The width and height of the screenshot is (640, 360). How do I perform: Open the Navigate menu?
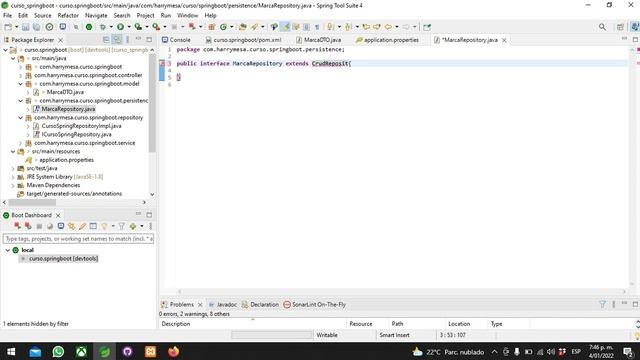click(x=96, y=16)
